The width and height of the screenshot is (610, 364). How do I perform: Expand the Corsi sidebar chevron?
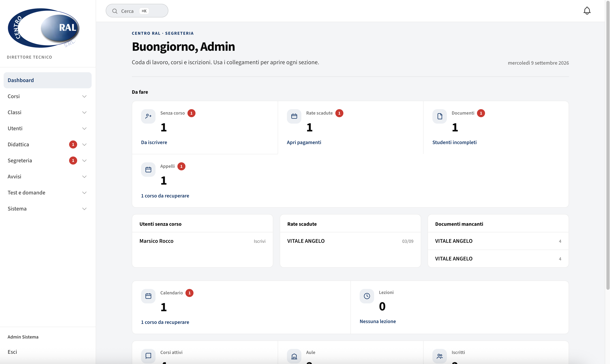point(84,96)
